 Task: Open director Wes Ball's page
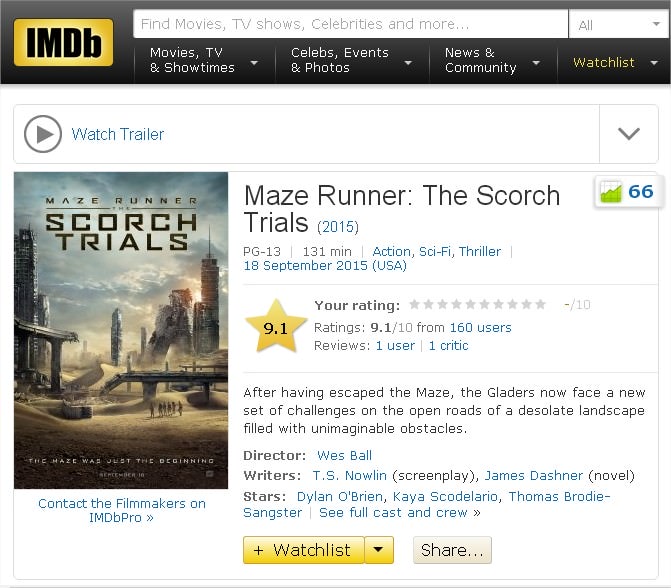click(344, 455)
